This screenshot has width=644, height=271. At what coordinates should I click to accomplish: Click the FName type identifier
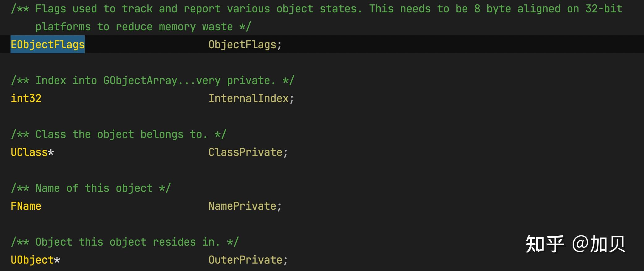26,206
